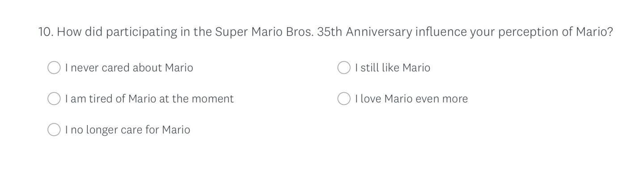Click the "I still like Mario" label text
Screen dimensions: 644x180
(x=392, y=68)
